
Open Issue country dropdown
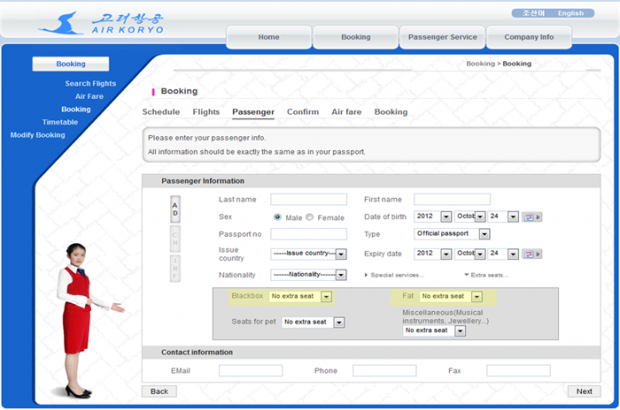[x=309, y=253]
